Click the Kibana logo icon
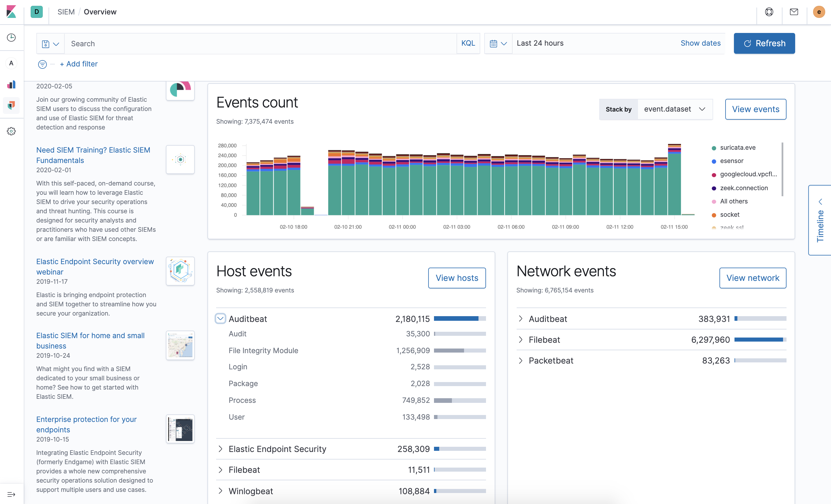Screen dimensions: 831x504 (x=12, y=12)
